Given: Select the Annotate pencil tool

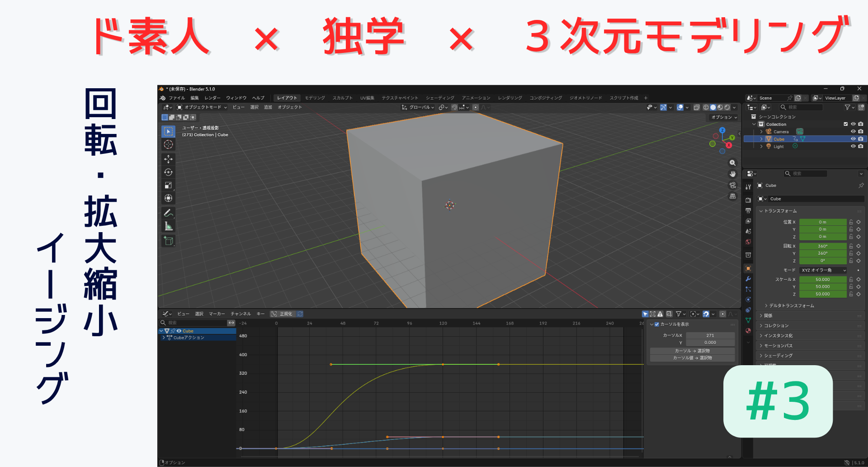Looking at the screenshot, I should [168, 213].
